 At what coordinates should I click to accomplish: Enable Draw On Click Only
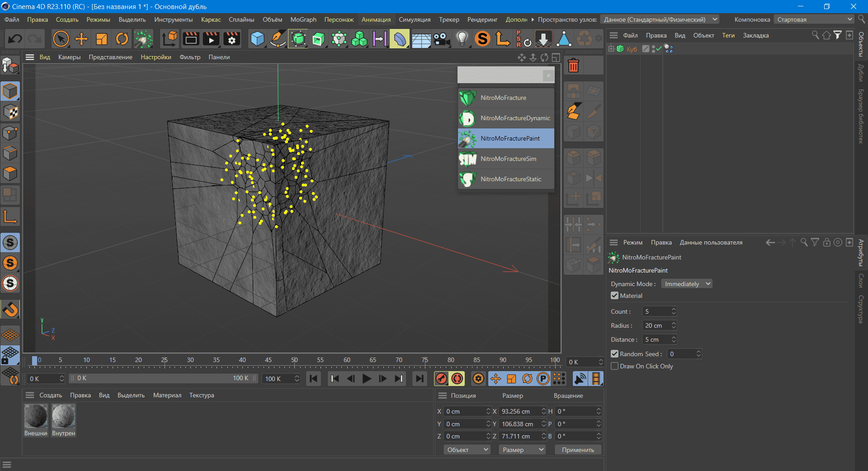pyautogui.click(x=614, y=366)
